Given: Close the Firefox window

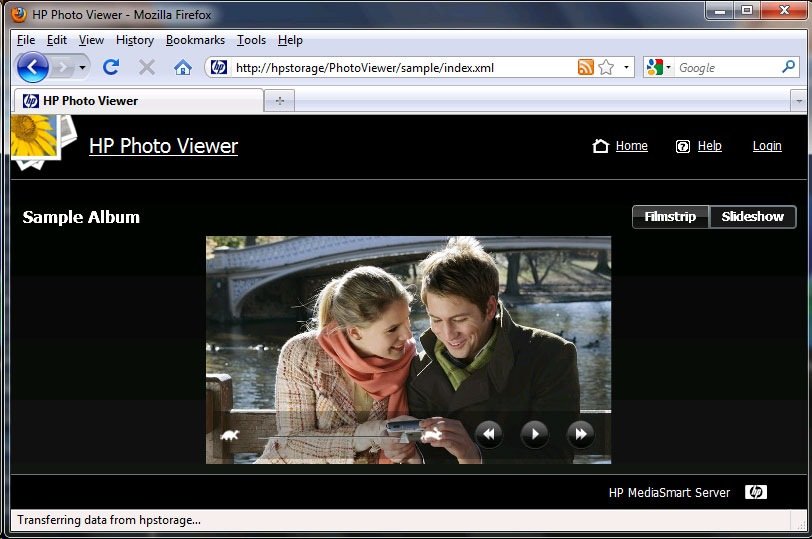Looking at the screenshot, I should tap(784, 10).
